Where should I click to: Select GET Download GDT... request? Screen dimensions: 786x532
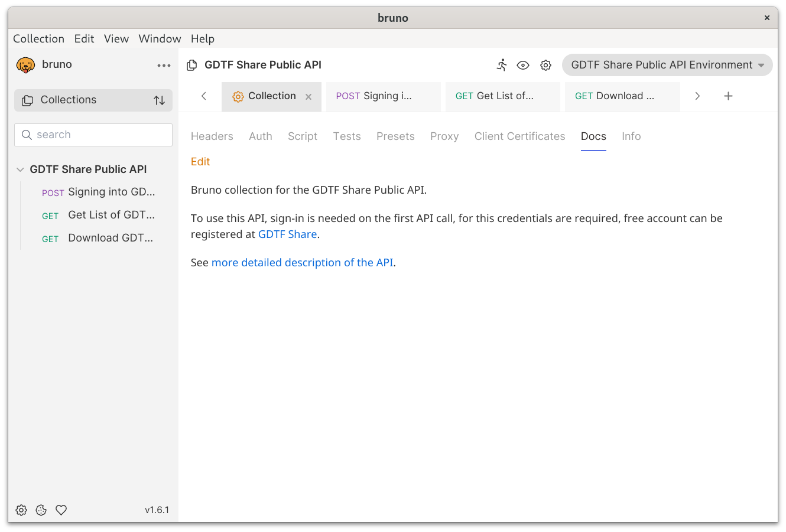(x=99, y=238)
